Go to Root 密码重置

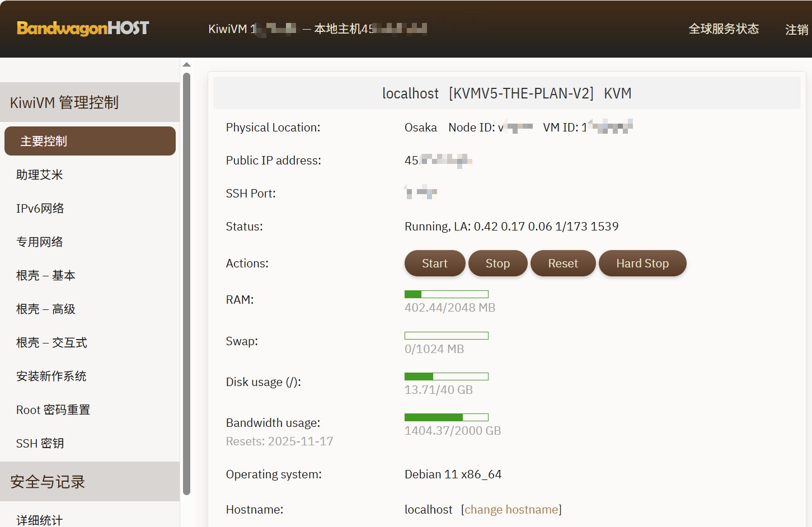pos(53,410)
